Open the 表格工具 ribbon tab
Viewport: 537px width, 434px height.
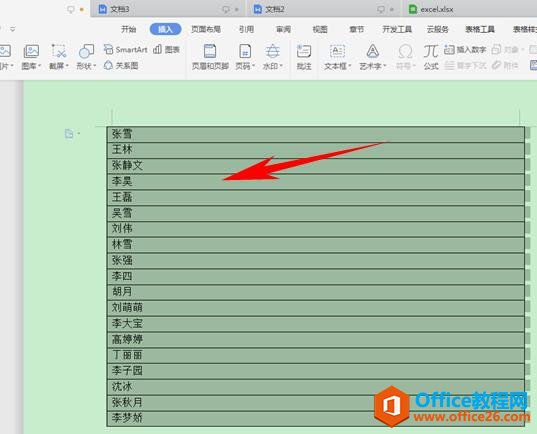coord(480,29)
